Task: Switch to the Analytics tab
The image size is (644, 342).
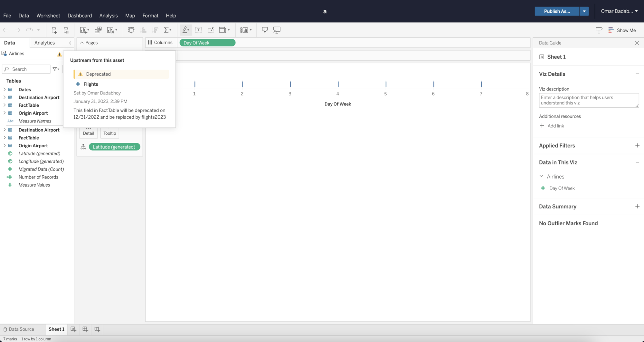Action: tap(44, 43)
